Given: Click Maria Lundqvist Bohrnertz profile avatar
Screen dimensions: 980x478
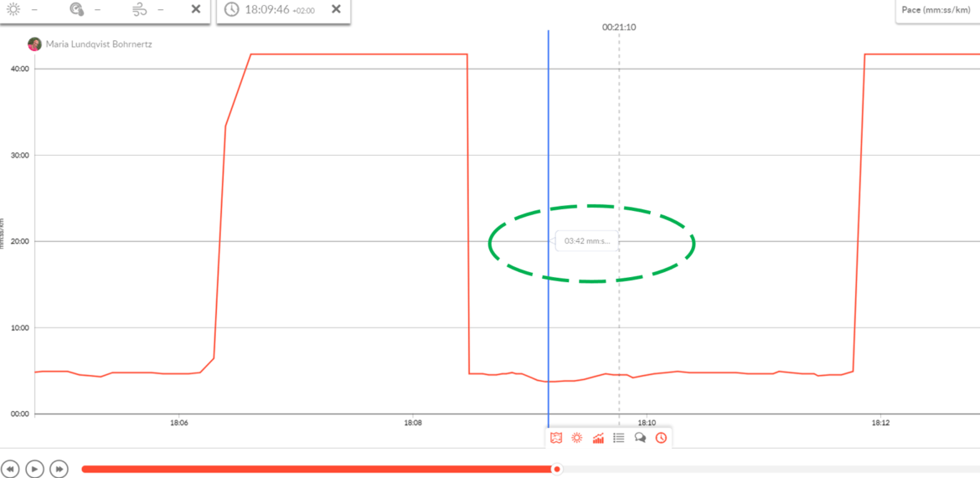Looking at the screenshot, I should click(x=34, y=44).
